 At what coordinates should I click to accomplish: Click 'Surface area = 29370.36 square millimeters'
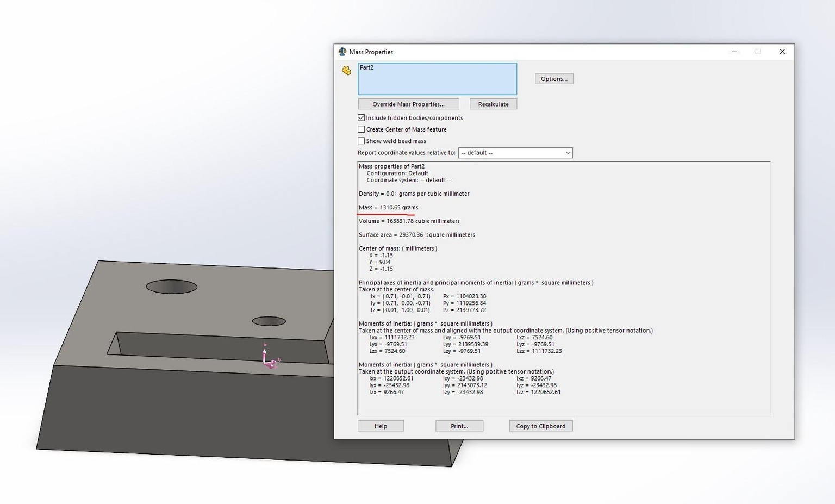coord(416,234)
